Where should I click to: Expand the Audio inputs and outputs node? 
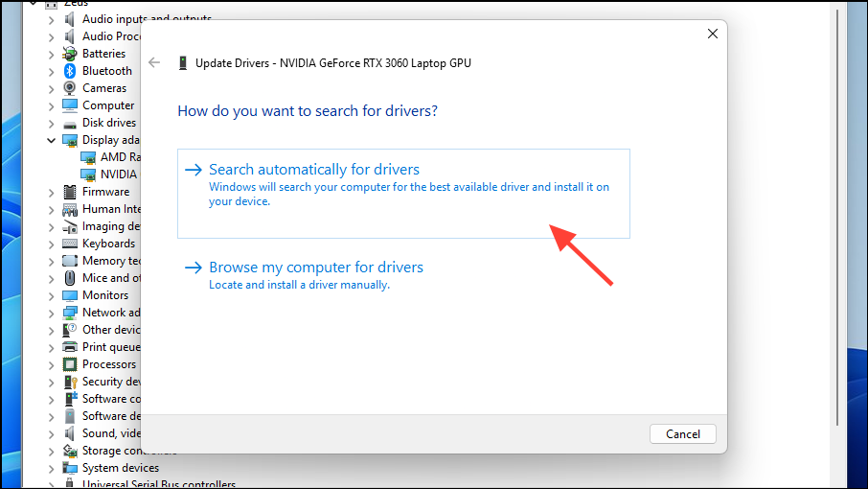[x=52, y=20]
